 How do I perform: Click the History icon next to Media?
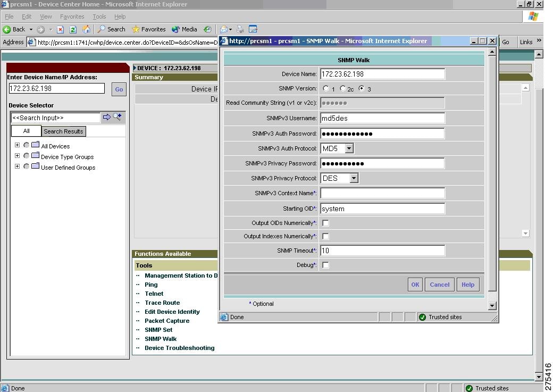point(207,29)
